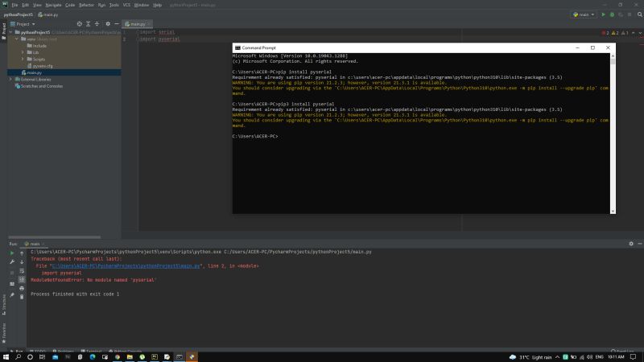Open Run panel settings gear
Screen dimensions: 644x362
click(x=631, y=244)
